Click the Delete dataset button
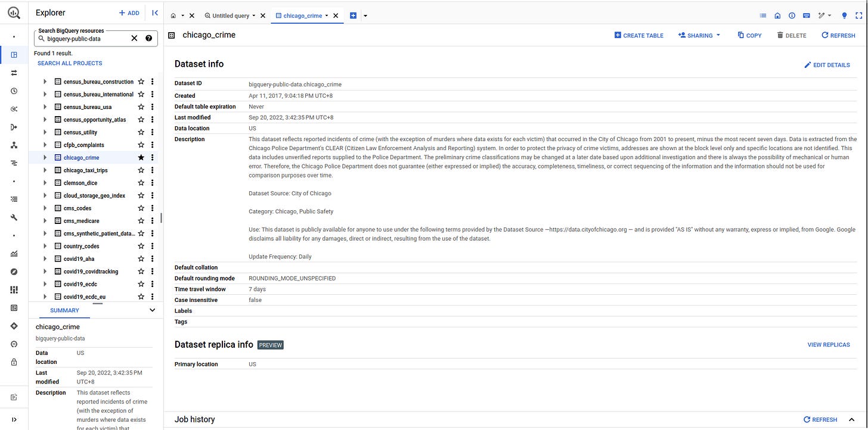This screenshot has height=430, width=868. [791, 35]
